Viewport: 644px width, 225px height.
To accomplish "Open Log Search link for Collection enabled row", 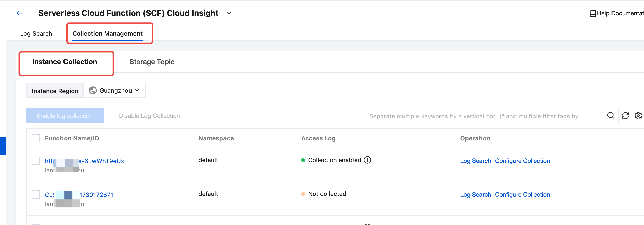I will pos(475,161).
